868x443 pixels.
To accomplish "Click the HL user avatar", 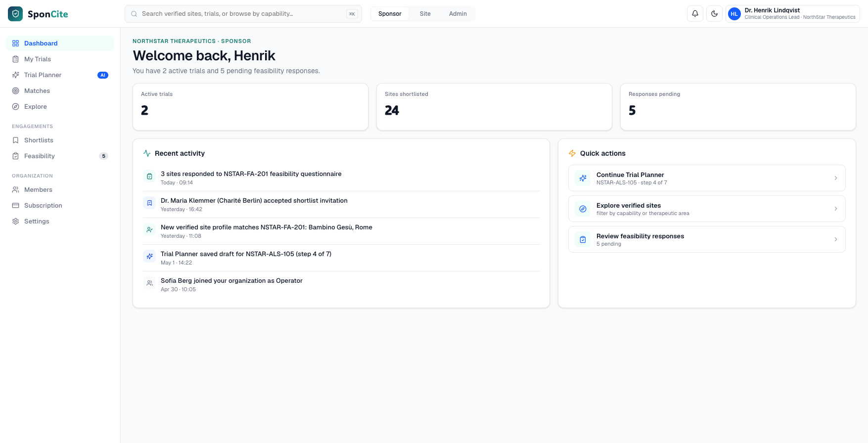I will tap(734, 14).
